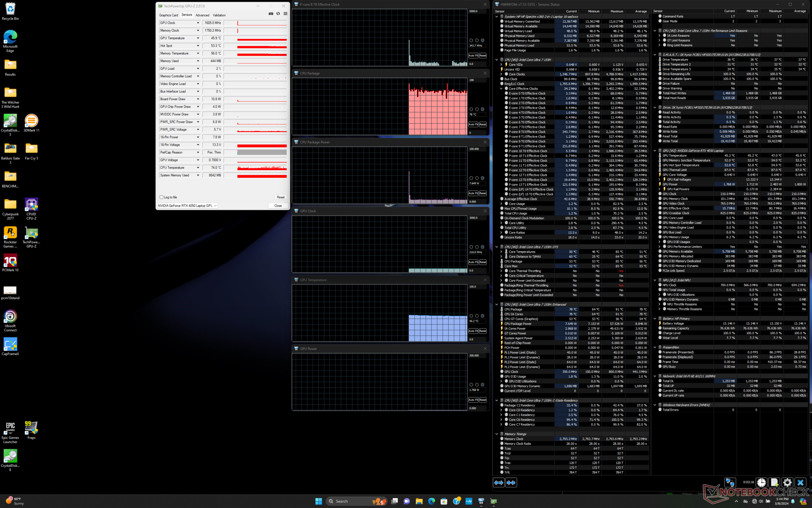Switch to the Graphics Card tab
Viewport: 812px width, 508px height.
(x=168, y=15)
